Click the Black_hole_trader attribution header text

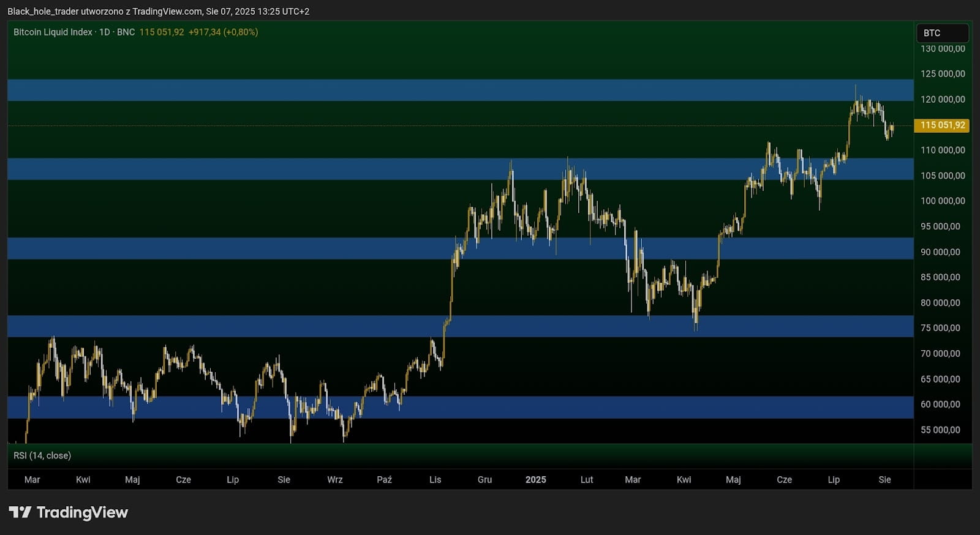coord(159,11)
